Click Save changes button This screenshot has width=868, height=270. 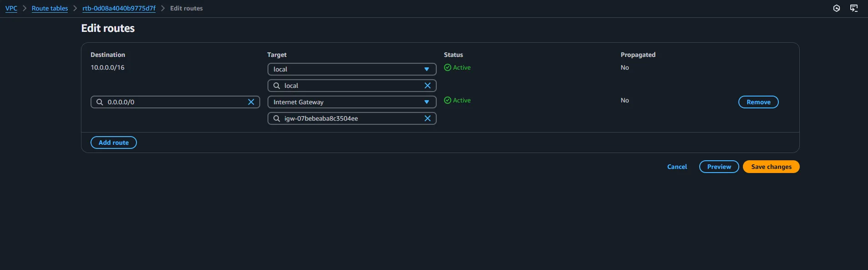click(771, 167)
